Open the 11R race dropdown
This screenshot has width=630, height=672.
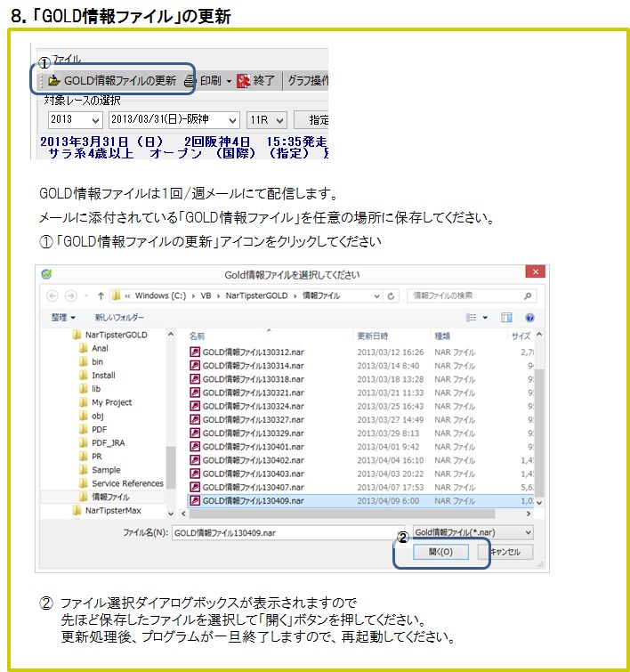[266, 119]
